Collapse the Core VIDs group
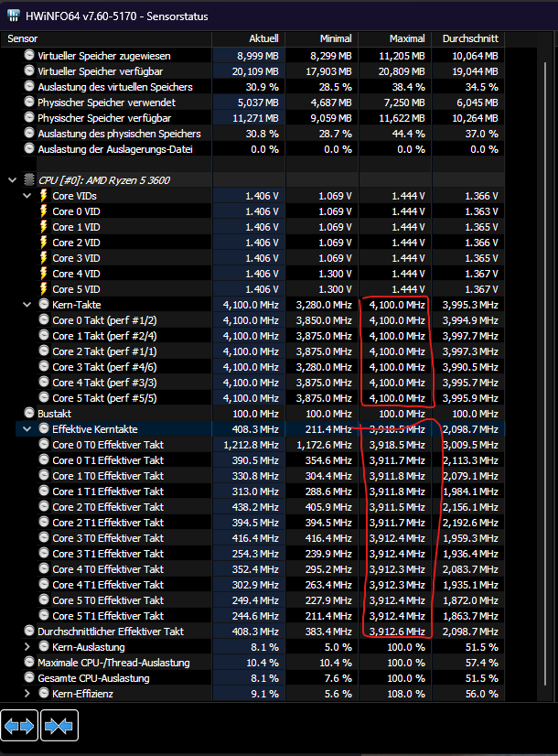This screenshot has width=558, height=756. tap(27, 196)
